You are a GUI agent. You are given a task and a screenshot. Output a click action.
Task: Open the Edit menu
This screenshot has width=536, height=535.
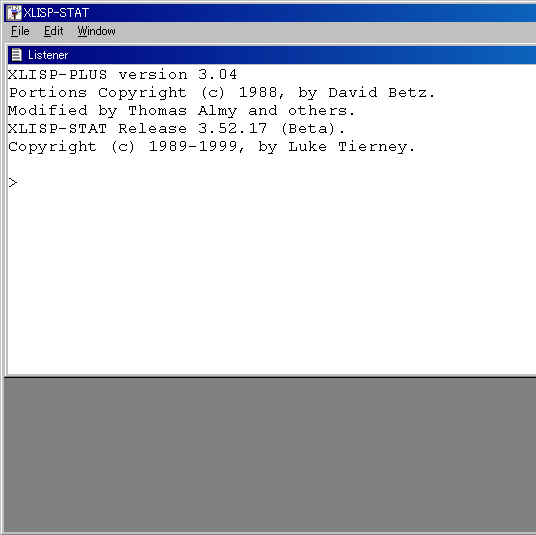[x=53, y=31]
